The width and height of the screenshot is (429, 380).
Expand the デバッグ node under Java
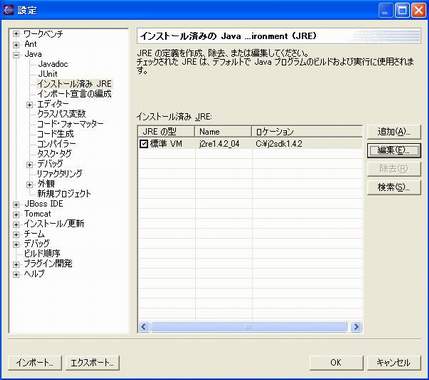(x=29, y=164)
